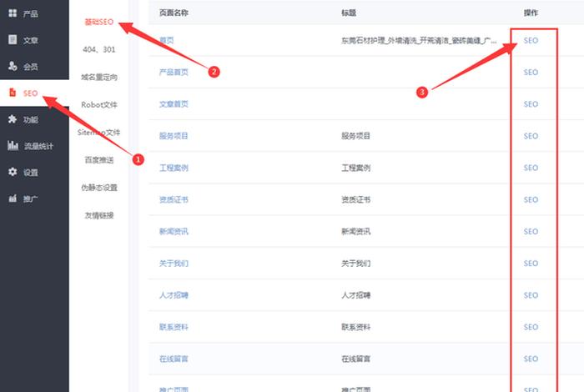584x392 pixels.
Task: Click 在线留言 text in the 标题 column
Action: point(355,359)
